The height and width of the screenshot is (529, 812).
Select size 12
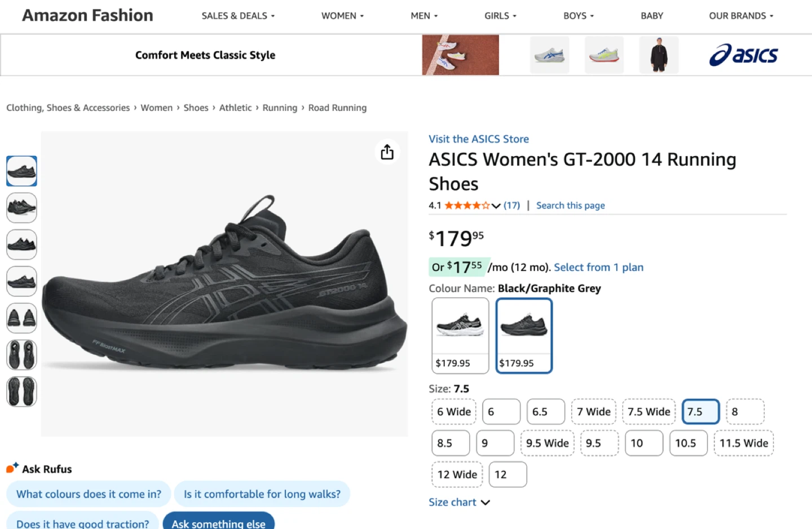coord(507,474)
